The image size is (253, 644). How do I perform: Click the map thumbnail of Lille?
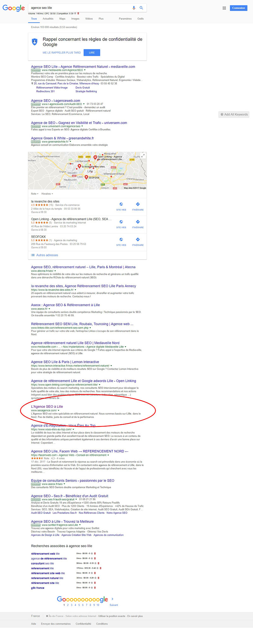click(x=87, y=171)
